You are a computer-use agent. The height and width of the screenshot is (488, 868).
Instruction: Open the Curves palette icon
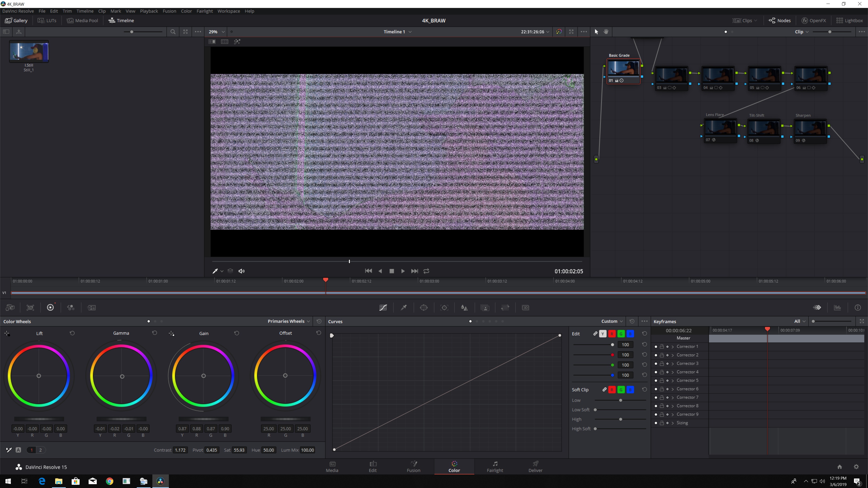pyautogui.click(x=383, y=307)
